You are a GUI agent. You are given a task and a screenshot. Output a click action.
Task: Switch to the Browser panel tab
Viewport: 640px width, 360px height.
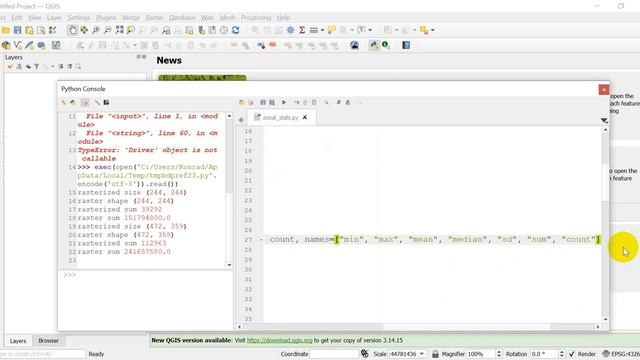tap(49, 340)
